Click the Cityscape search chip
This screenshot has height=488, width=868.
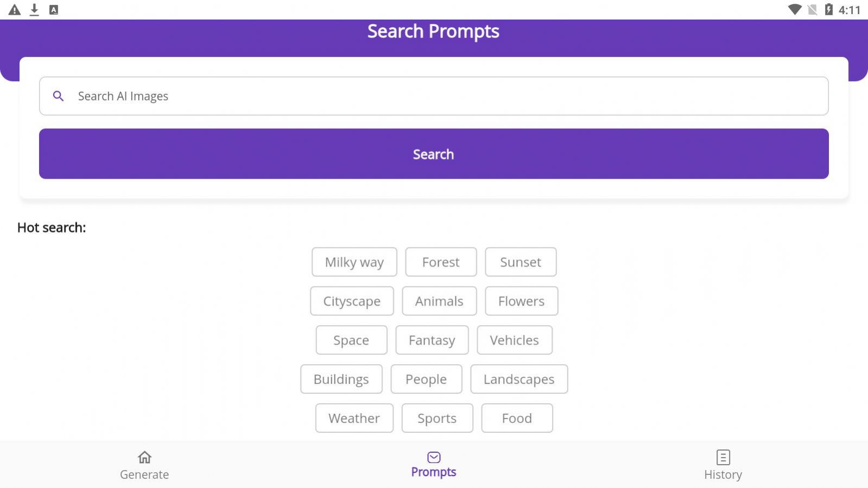(x=351, y=301)
